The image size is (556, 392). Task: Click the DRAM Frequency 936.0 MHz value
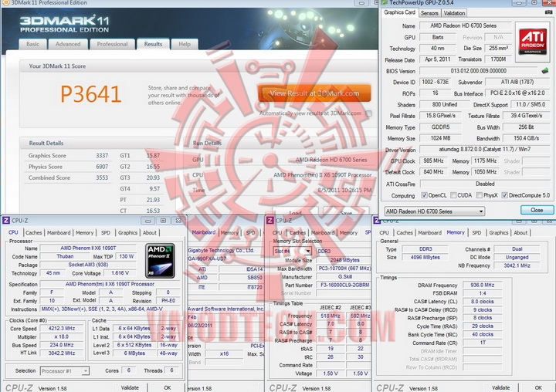[x=482, y=285]
